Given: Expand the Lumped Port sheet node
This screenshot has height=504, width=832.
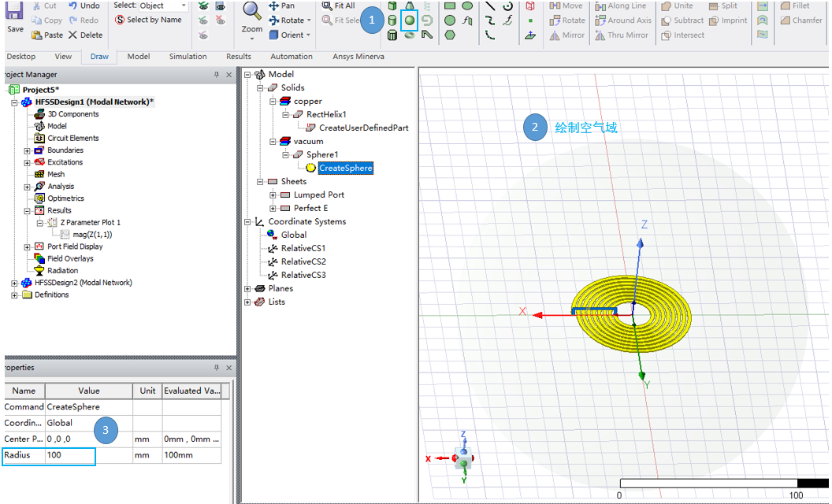Looking at the screenshot, I should [x=273, y=195].
